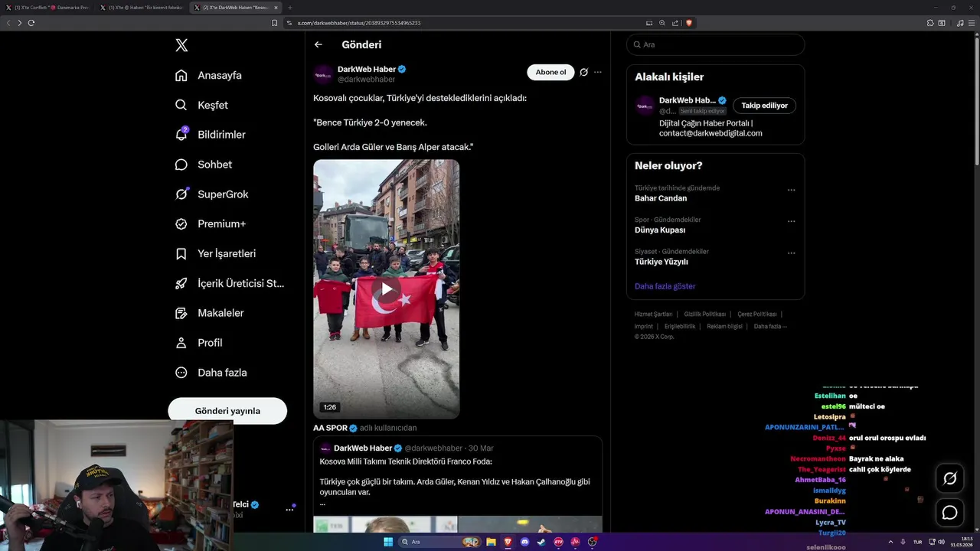Open Hizmet Şartları footer link
This screenshot has width=980, height=551.
click(653, 315)
